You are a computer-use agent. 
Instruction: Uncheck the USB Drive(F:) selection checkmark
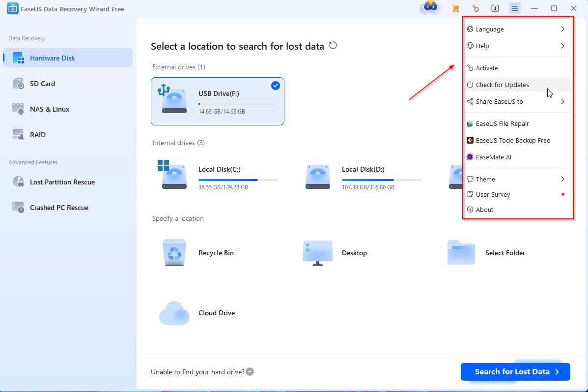click(x=275, y=86)
